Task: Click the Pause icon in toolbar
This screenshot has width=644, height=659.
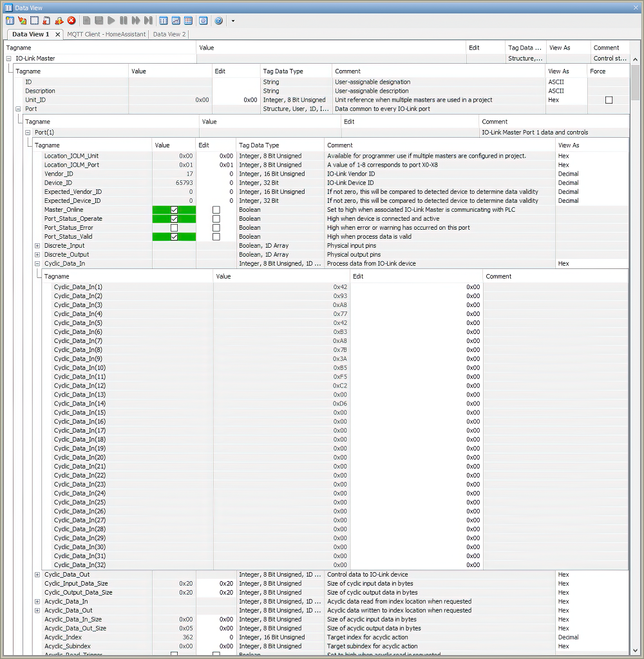Action: pos(124,21)
